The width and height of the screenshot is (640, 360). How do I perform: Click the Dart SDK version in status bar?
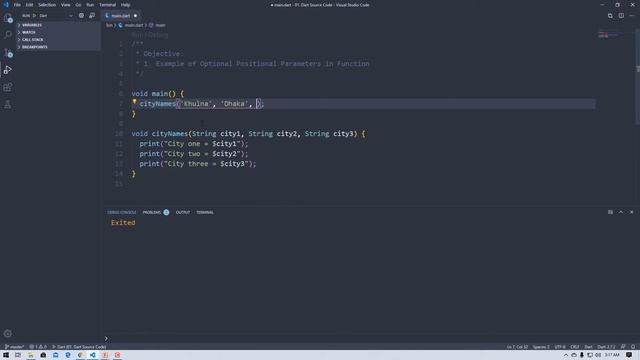[606, 347]
